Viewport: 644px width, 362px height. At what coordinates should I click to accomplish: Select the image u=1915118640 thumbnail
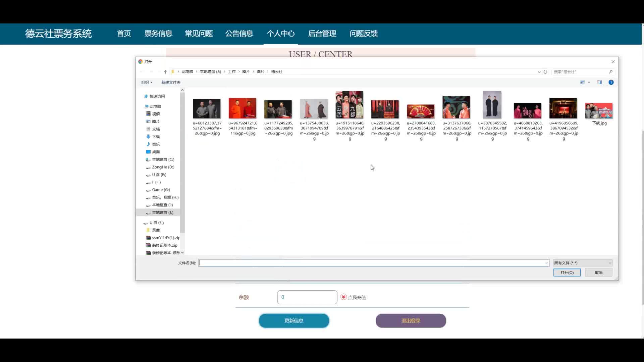click(350, 105)
